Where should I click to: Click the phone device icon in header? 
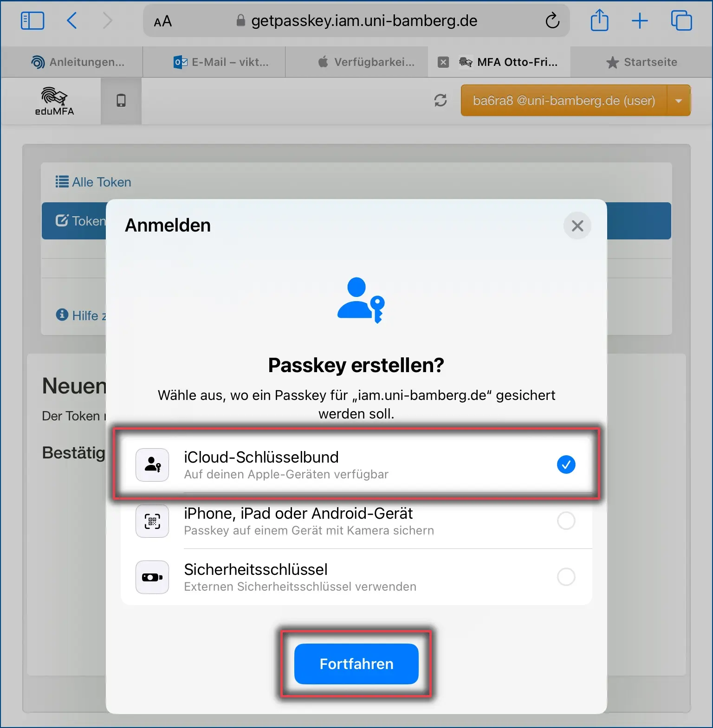[x=121, y=101]
